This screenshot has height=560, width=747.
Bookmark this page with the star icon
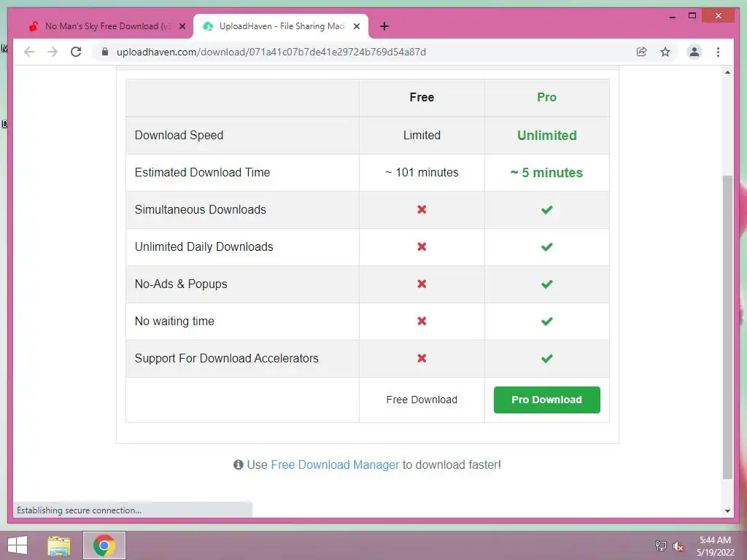pyautogui.click(x=665, y=52)
